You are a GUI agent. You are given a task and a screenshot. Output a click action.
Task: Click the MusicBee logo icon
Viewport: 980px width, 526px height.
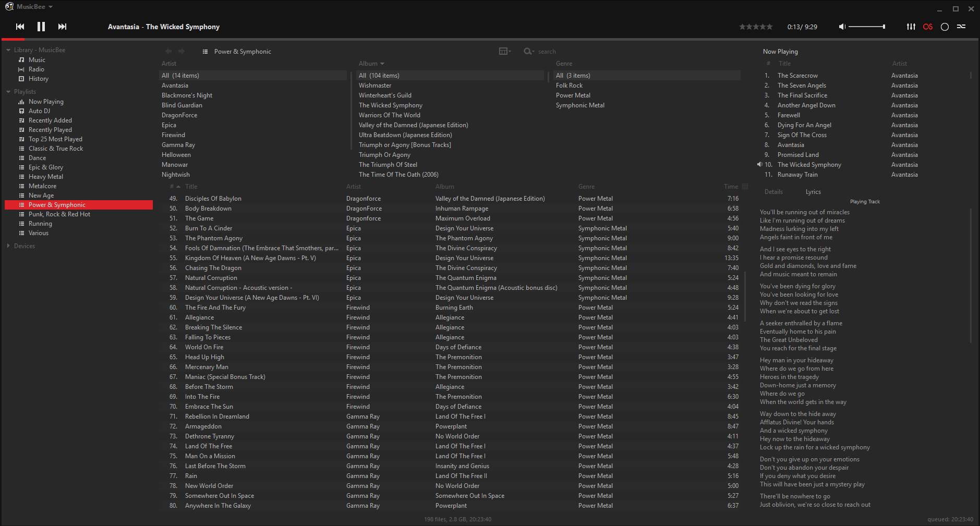pos(9,7)
